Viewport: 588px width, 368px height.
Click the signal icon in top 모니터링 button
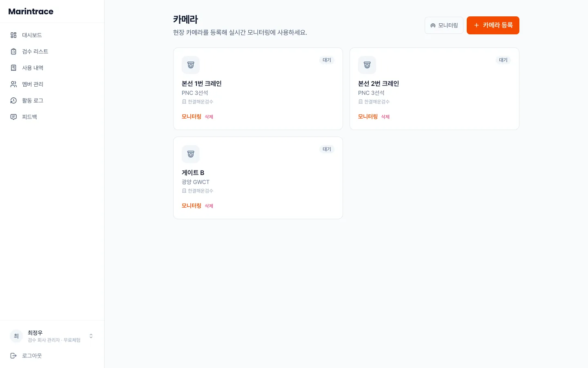pos(433,25)
